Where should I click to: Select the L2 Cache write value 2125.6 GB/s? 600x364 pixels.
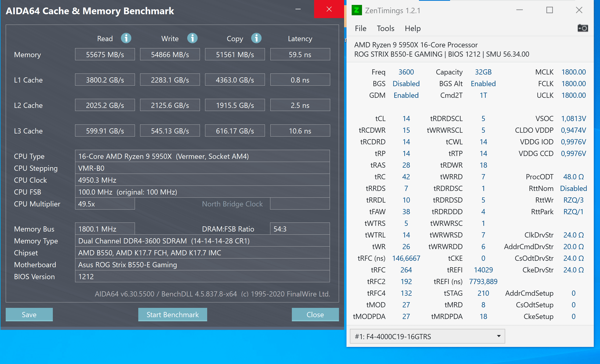pos(170,105)
